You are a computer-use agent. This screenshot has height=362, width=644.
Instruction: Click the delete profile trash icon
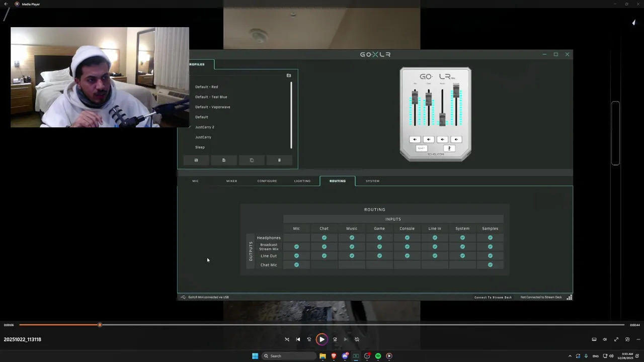click(279, 160)
